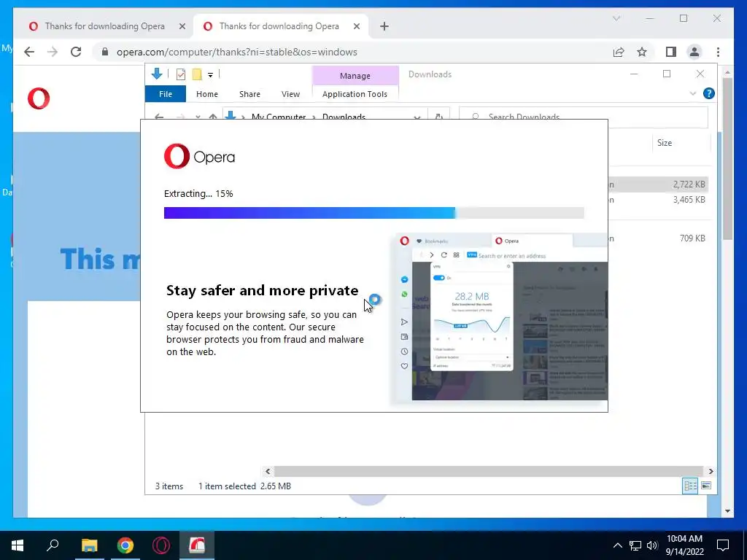Click '3 items' status bar text
This screenshot has height=560, width=747.
pos(169,486)
